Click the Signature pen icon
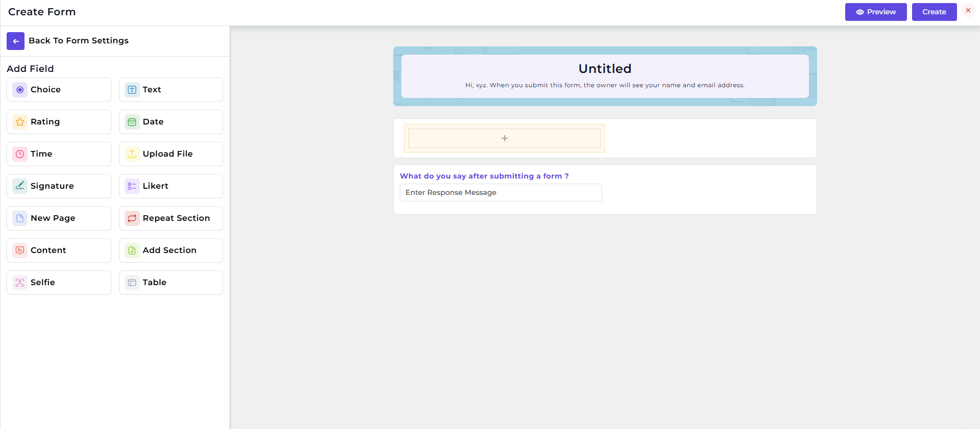The height and width of the screenshot is (429, 980). (20, 186)
